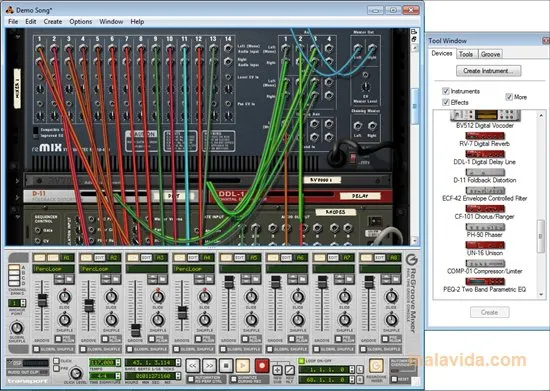The width and height of the screenshot is (550, 391).
Task: Open patch browser folder on channel A4
Action: [x=209, y=279]
